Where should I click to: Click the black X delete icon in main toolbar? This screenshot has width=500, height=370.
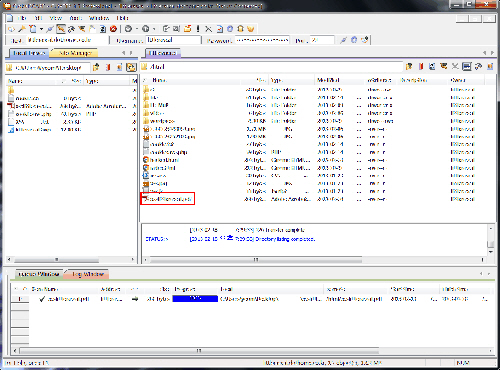click(208, 29)
